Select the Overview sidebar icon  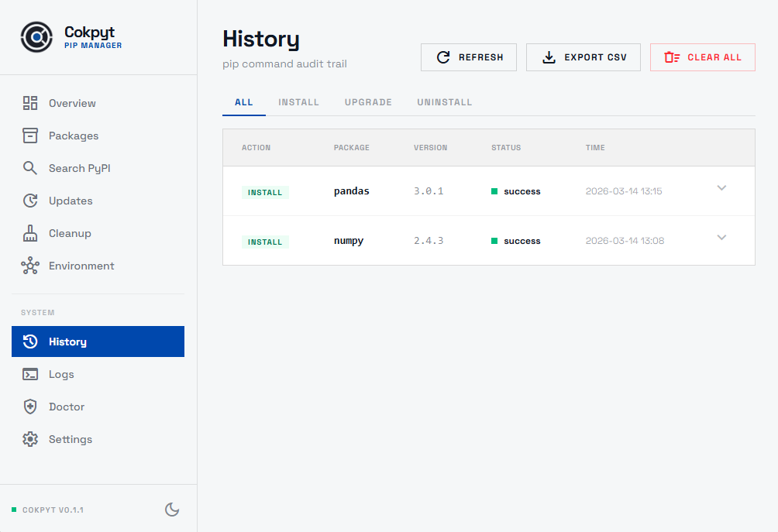click(30, 102)
